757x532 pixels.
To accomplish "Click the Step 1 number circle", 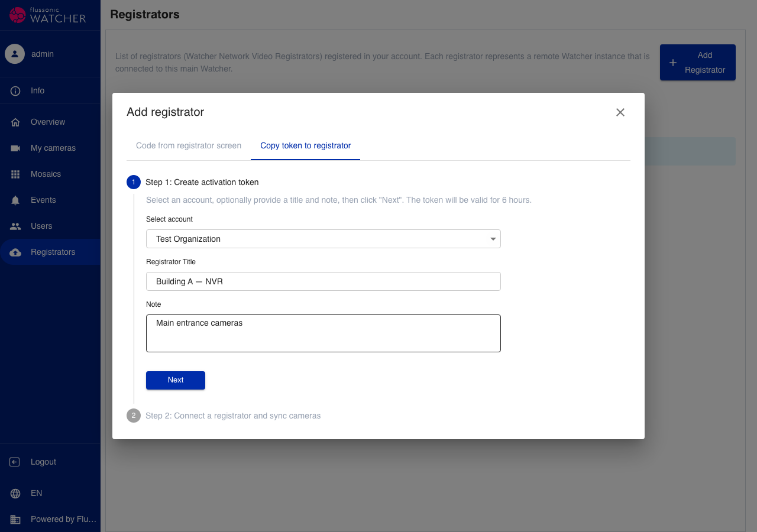I will (134, 182).
